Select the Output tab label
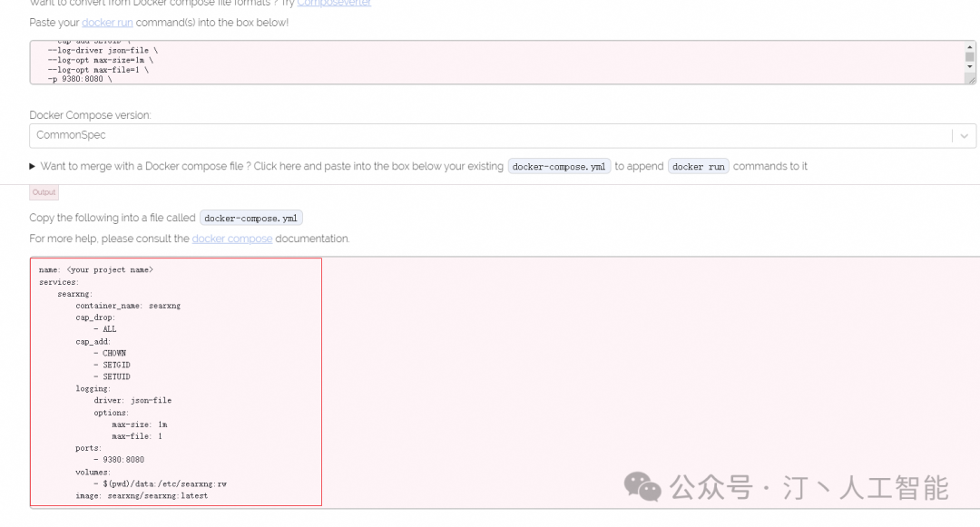 coord(44,192)
